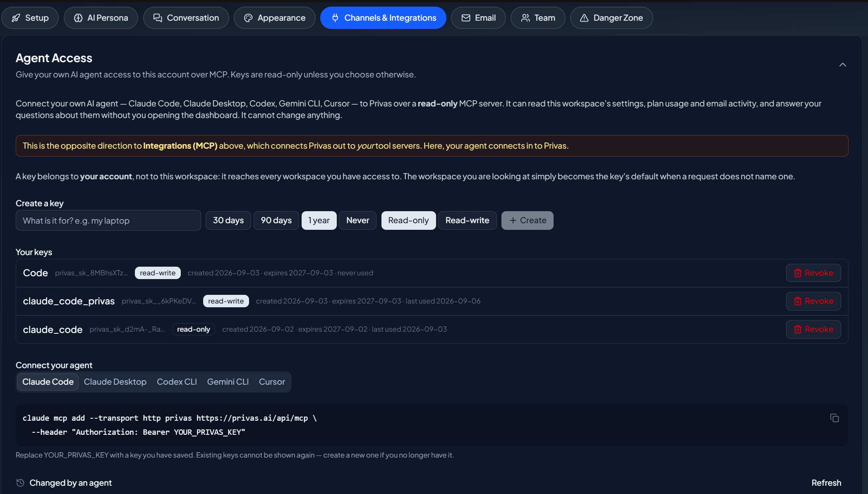
Task: Click the Integrations (MCP) bold text in notice
Action: click(180, 146)
